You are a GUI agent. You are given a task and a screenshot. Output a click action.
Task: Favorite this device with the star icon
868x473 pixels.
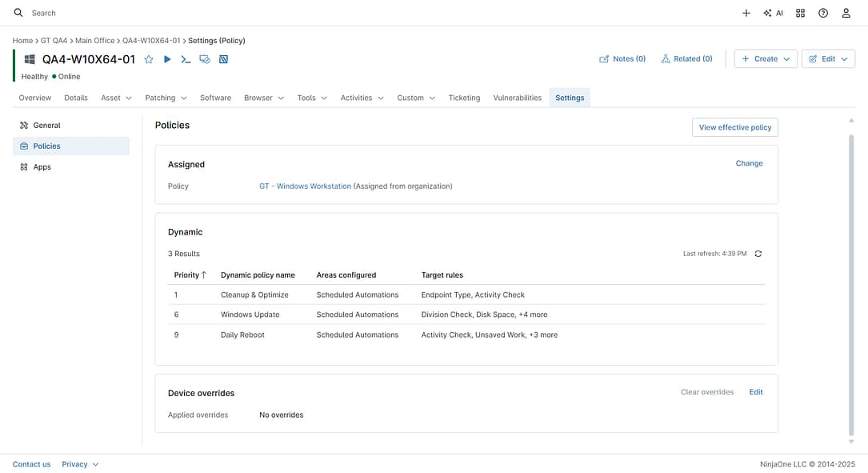(x=149, y=59)
